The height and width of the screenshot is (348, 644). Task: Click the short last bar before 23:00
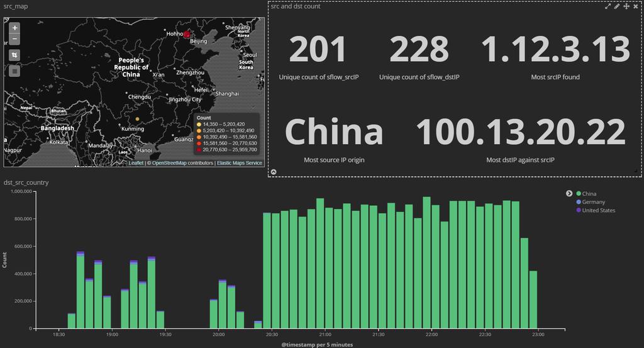click(533, 300)
